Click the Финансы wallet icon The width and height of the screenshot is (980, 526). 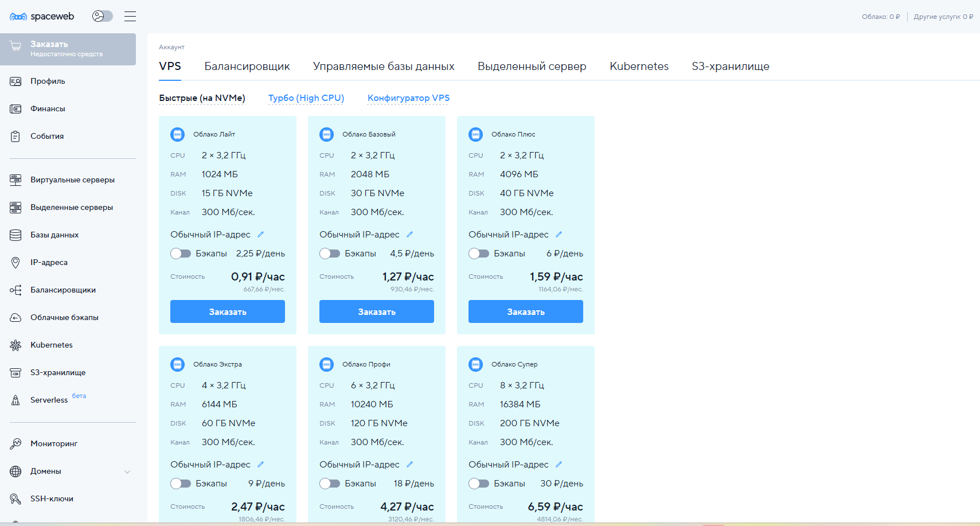(15, 109)
